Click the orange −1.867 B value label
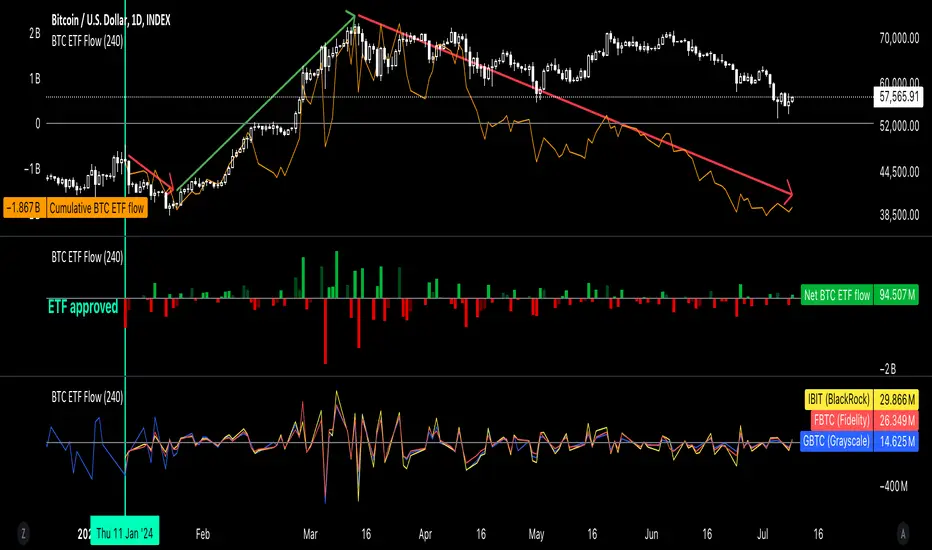The height and width of the screenshot is (550, 932). tap(24, 208)
